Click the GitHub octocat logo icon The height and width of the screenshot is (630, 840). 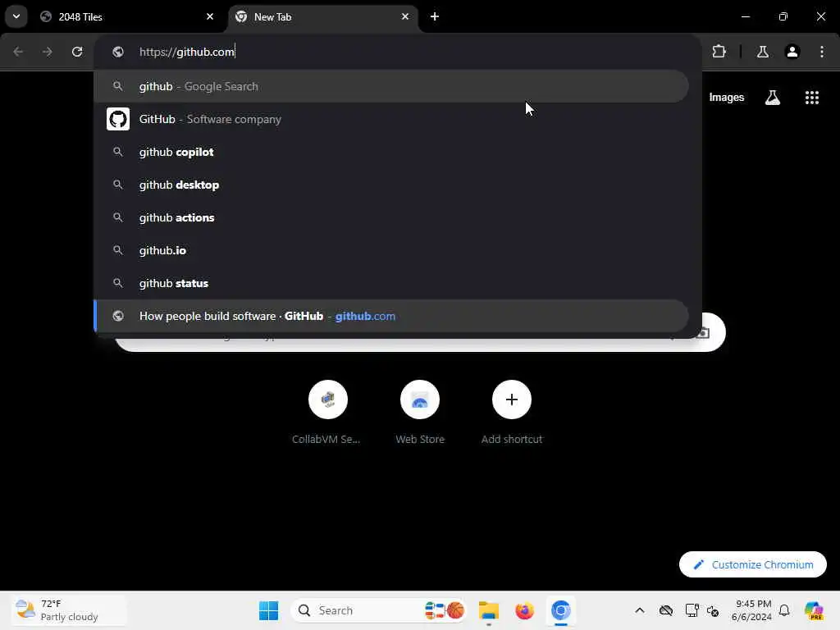(x=118, y=119)
